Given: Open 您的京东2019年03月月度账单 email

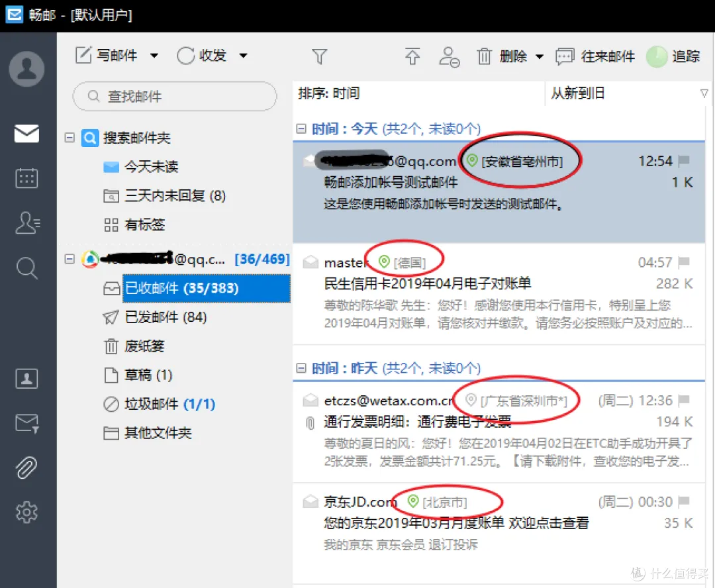Looking at the screenshot, I should pyautogui.click(x=499, y=533).
